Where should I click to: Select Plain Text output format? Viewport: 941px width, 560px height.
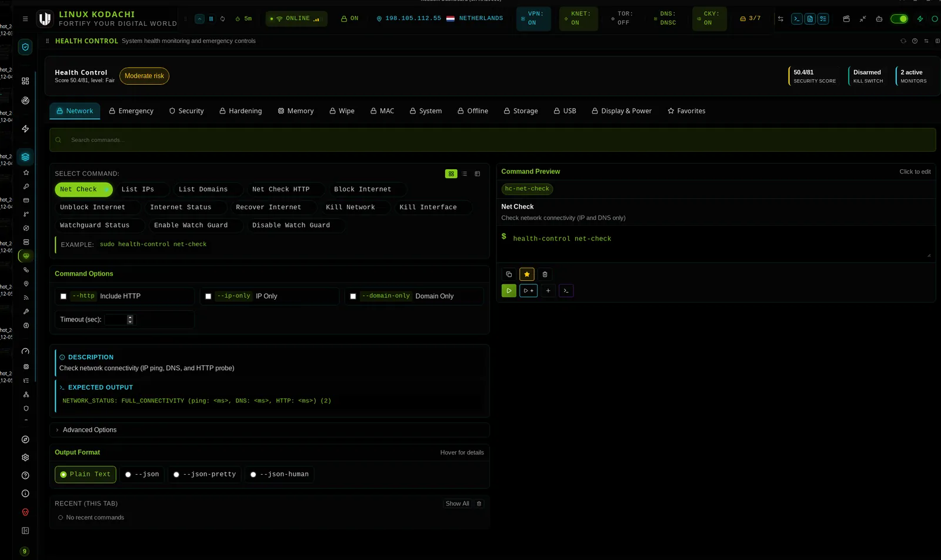click(85, 475)
